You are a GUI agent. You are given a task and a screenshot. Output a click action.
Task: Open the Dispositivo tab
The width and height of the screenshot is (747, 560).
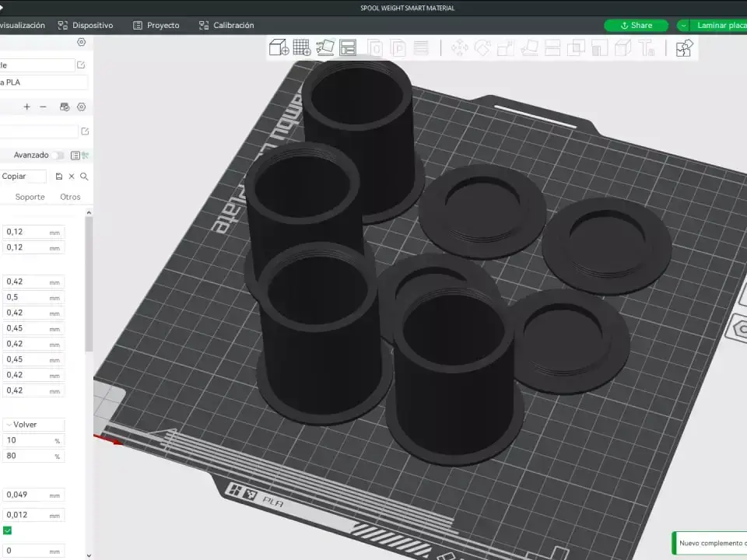(x=86, y=25)
